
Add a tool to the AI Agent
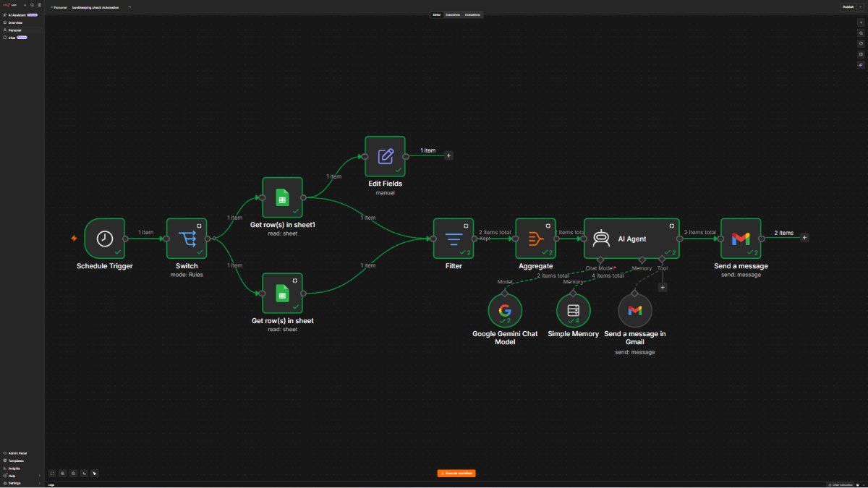pyautogui.click(x=663, y=287)
